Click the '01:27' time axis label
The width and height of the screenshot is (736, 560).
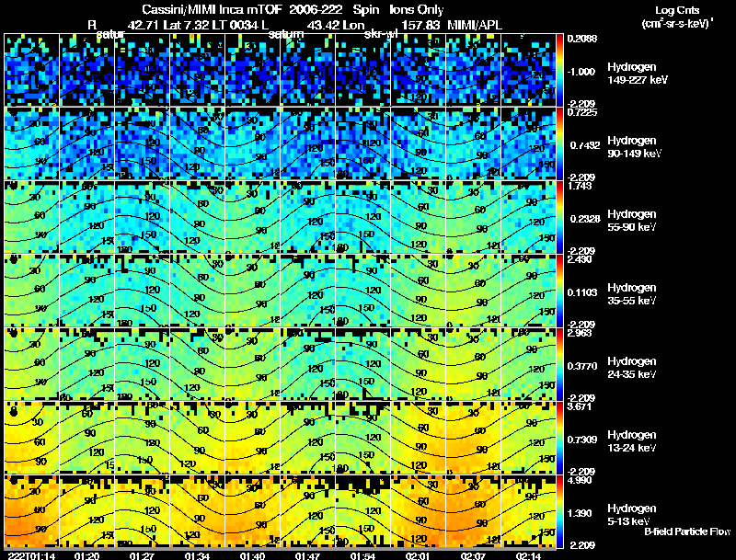tap(142, 555)
